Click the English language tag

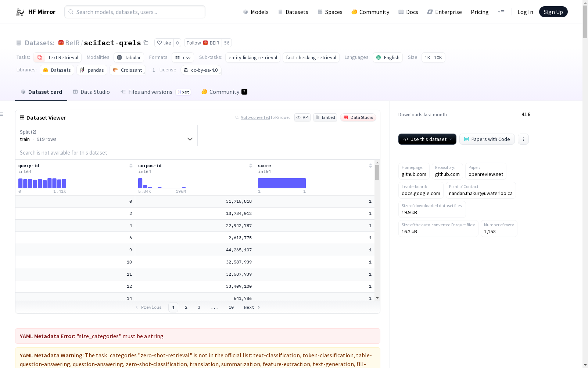click(388, 57)
